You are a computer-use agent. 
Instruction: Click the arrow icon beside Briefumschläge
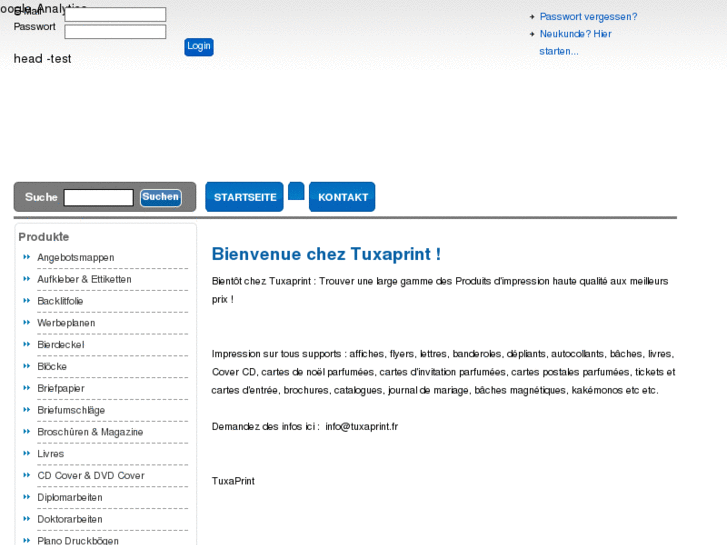(x=26, y=409)
